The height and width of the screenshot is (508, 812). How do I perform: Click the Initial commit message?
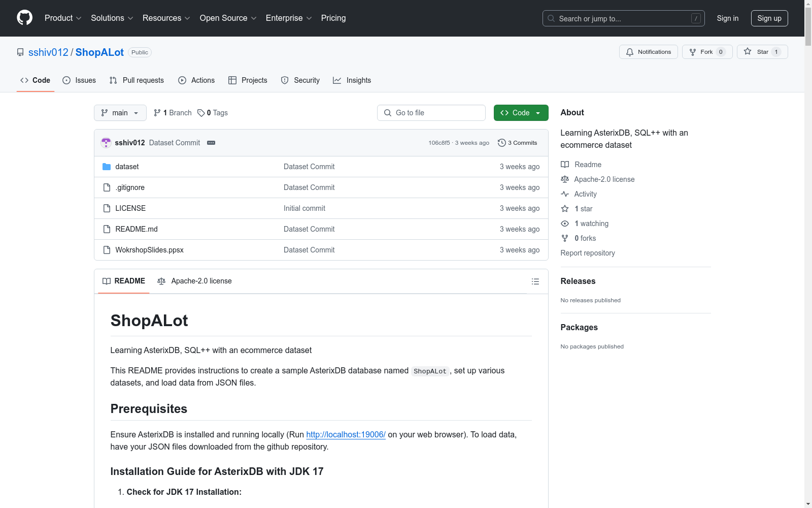[x=304, y=208]
